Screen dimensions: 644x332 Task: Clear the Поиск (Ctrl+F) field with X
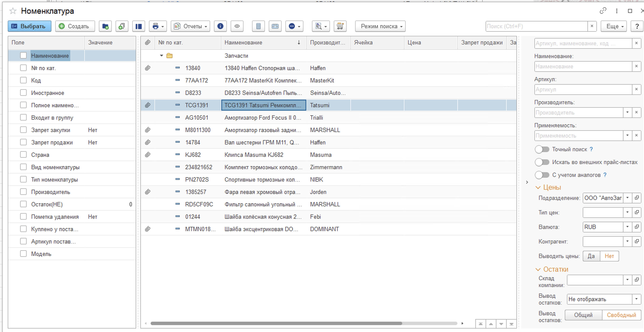click(x=592, y=26)
